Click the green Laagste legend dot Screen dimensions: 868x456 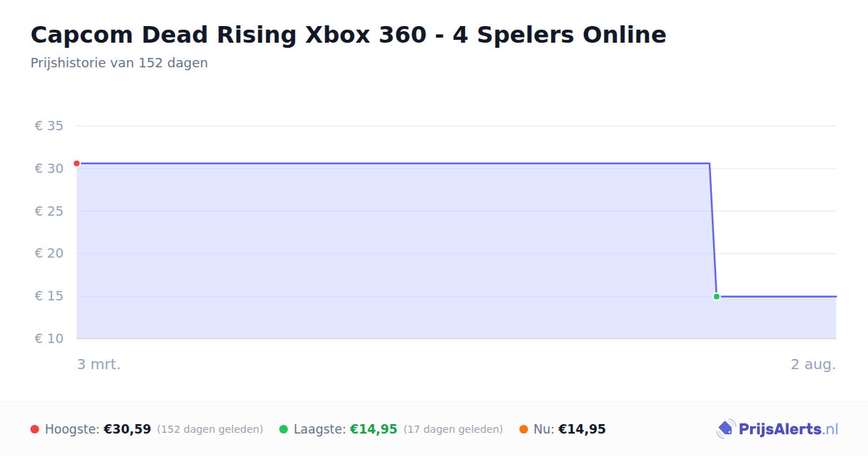coord(284,429)
